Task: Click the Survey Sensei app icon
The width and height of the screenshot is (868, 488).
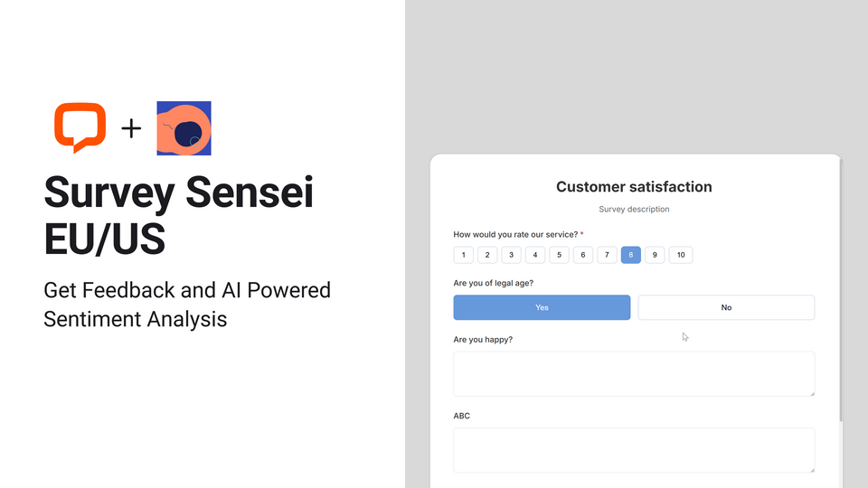Action: coord(184,128)
